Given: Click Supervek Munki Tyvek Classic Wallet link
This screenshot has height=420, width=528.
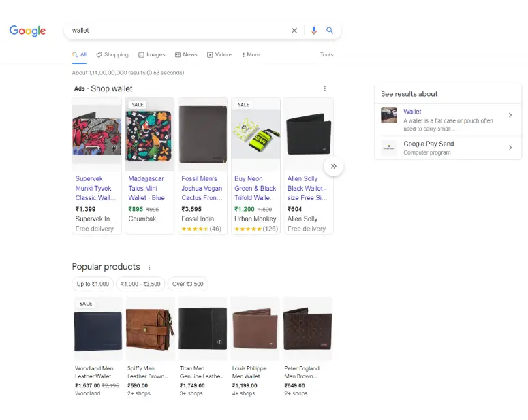Looking at the screenshot, I should point(95,188).
